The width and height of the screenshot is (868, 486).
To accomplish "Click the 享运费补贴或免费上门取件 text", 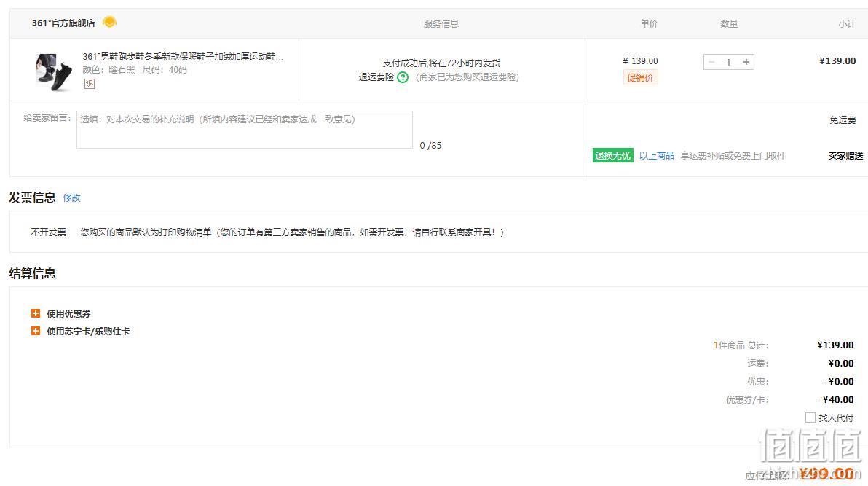I will click(733, 156).
